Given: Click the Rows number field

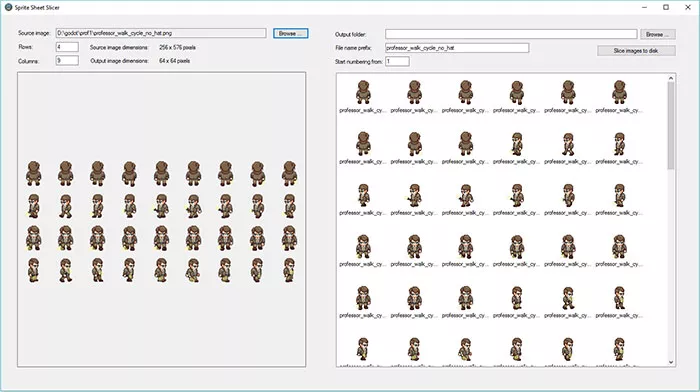Looking at the screenshot, I should click(67, 47).
